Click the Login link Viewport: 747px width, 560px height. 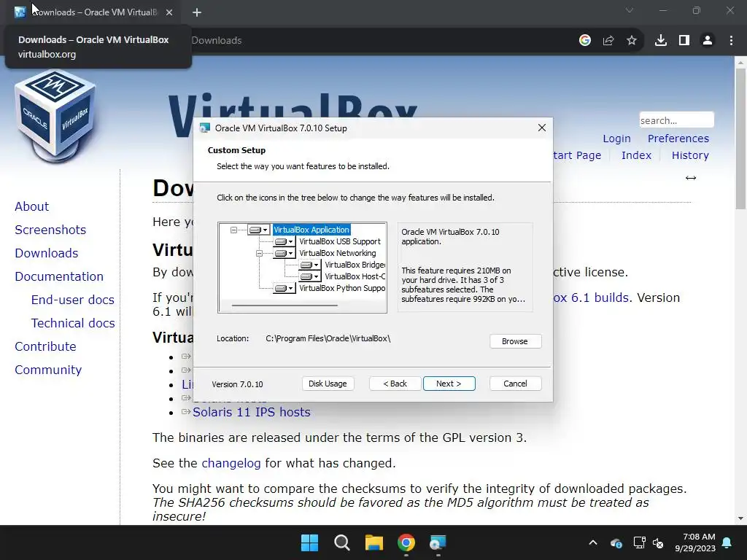coord(617,139)
